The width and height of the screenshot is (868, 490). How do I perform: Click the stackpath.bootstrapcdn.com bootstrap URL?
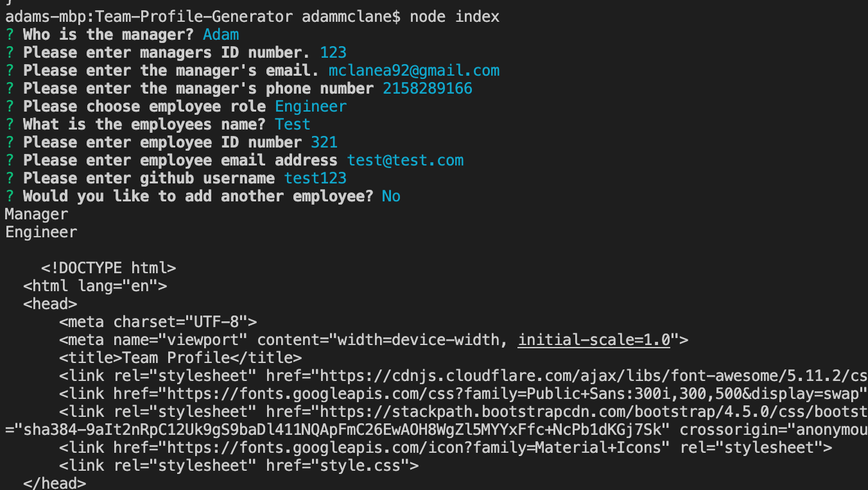point(594,412)
